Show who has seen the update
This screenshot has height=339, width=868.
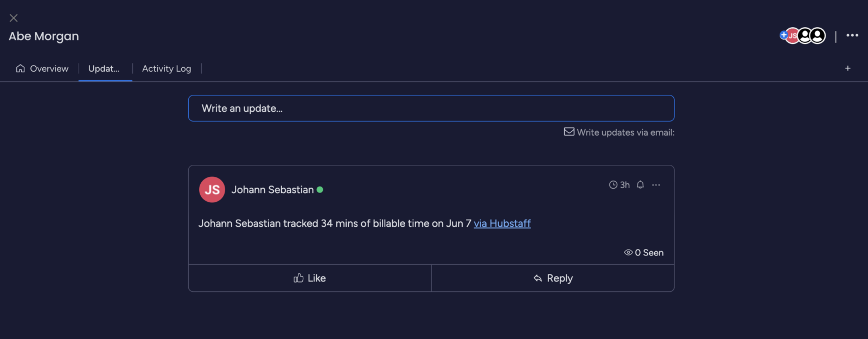pos(644,253)
